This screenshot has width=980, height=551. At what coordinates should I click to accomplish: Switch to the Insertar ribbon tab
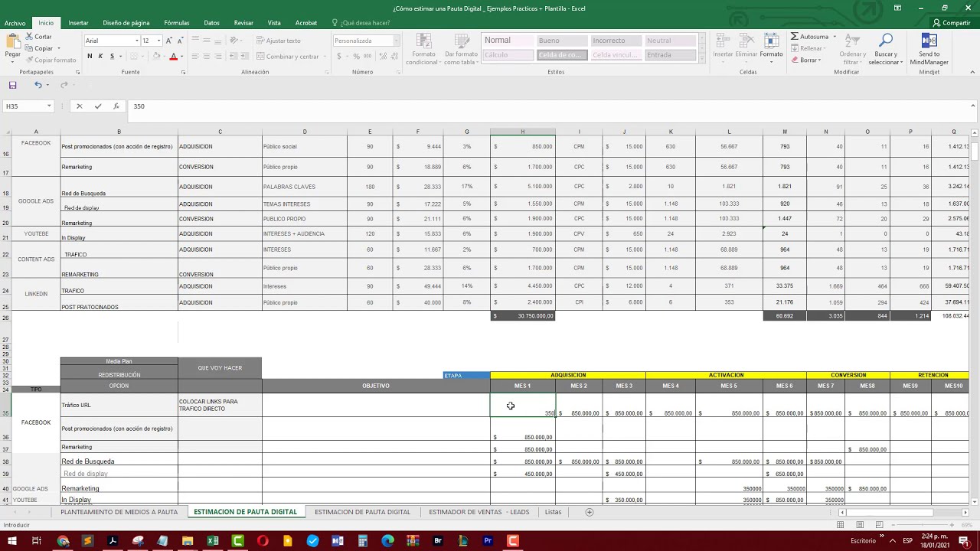coord(78,23)
